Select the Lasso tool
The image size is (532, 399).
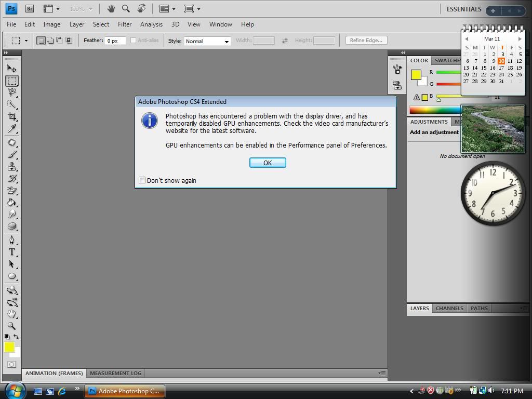click(12, 92)
